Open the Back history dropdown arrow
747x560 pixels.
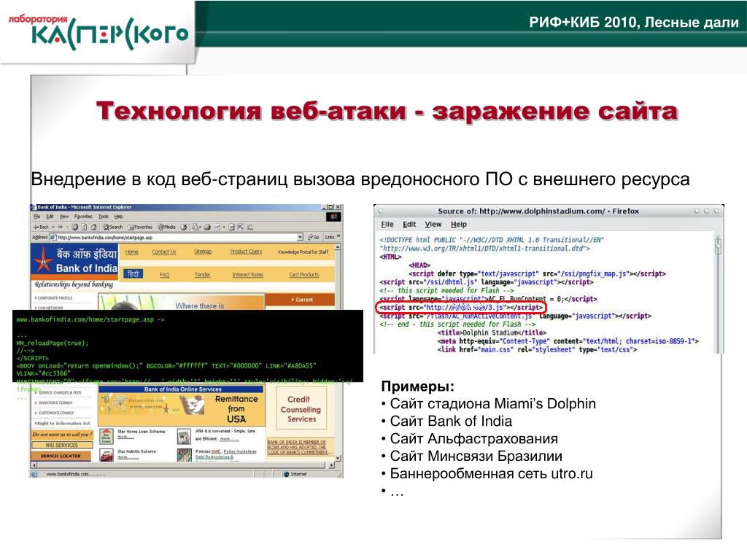[x=53, y=227]
